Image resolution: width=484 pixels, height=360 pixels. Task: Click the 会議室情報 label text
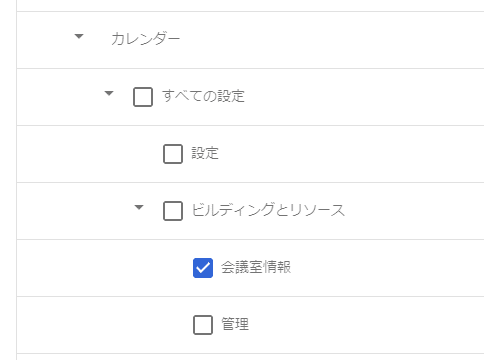256,267
